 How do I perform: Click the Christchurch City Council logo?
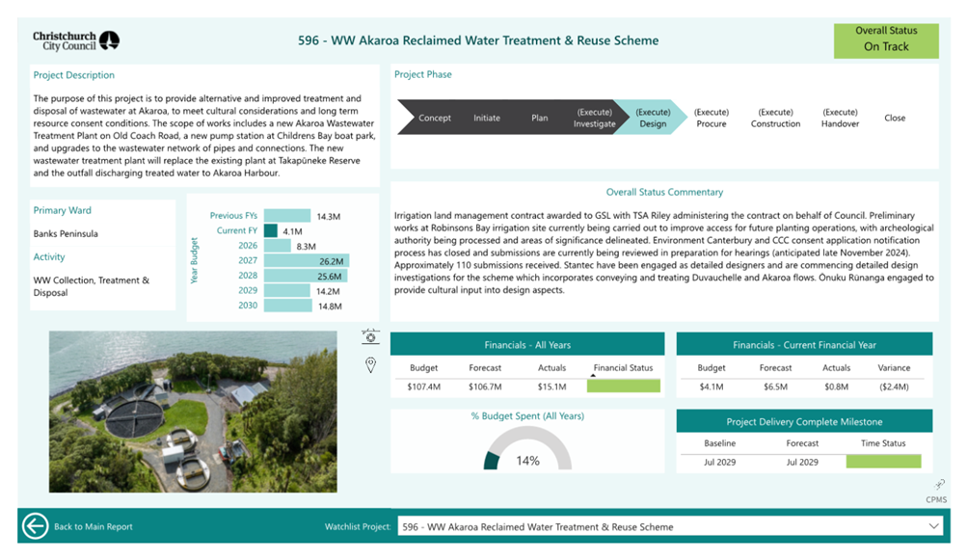pos(76,40)
